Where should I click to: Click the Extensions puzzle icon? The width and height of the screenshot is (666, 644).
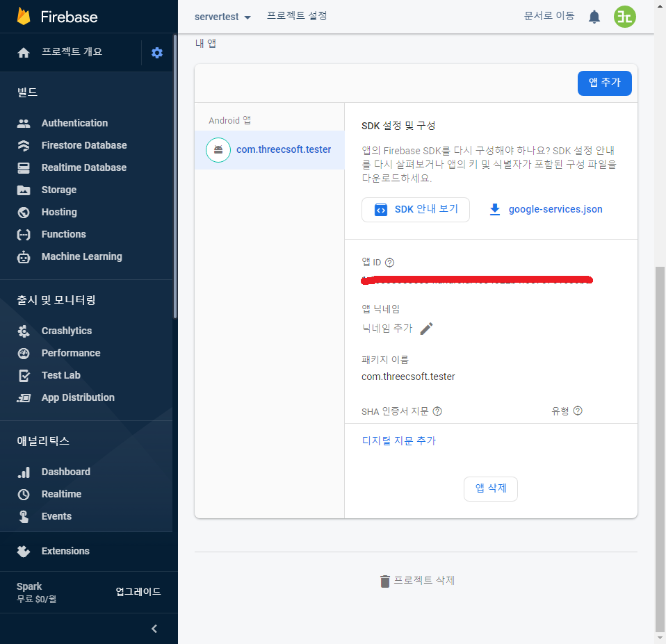tap(24, 551)
